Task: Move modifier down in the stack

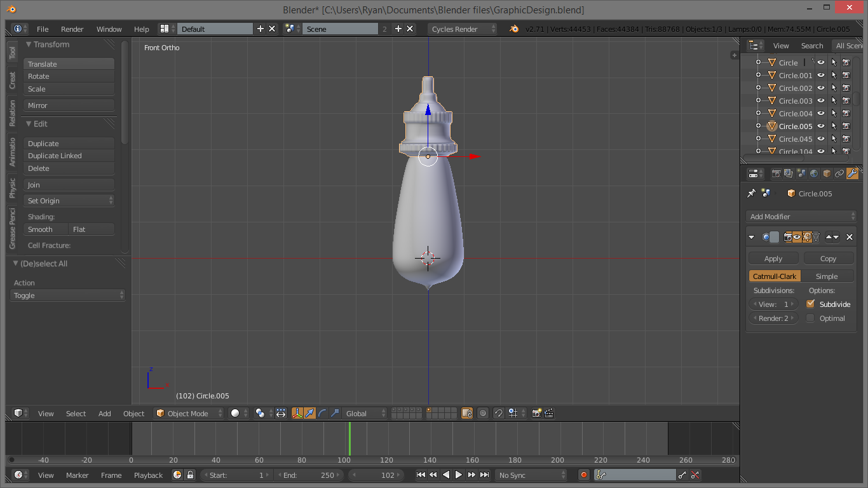Action: click(x=836, y=237)
